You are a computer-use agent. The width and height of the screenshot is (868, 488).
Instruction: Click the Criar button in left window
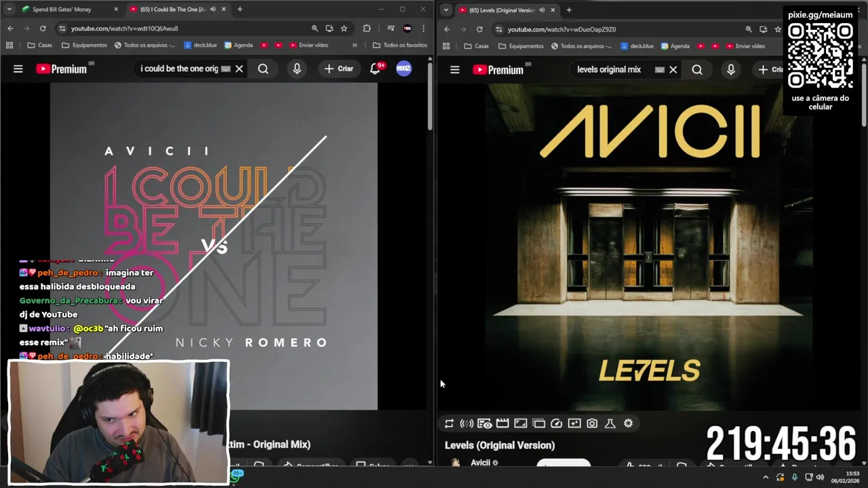[x=339, y=68]
